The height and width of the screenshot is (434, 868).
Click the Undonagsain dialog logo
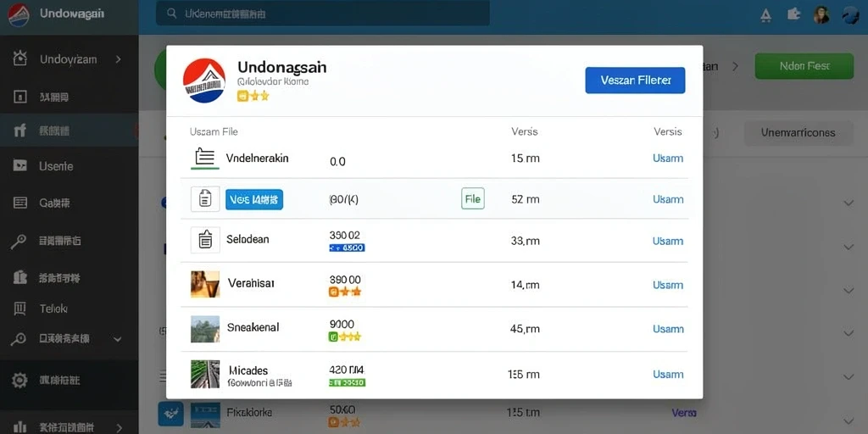[x=204, y=81]
